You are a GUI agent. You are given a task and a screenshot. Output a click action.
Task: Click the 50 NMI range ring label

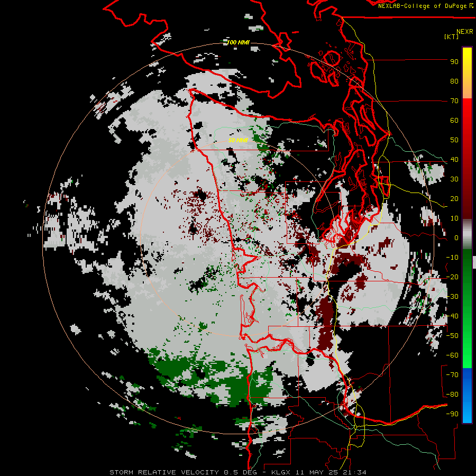(239, 140)
